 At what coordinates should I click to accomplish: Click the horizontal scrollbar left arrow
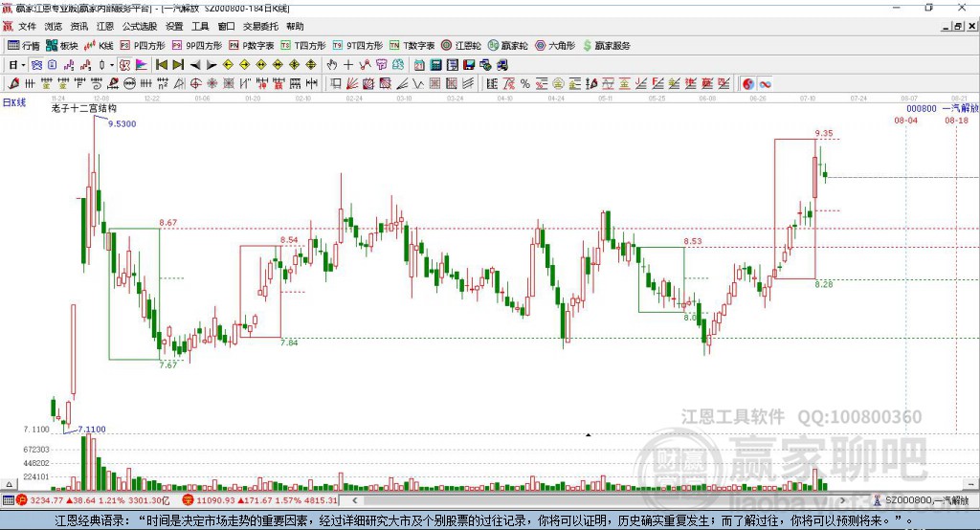point(354,500)
